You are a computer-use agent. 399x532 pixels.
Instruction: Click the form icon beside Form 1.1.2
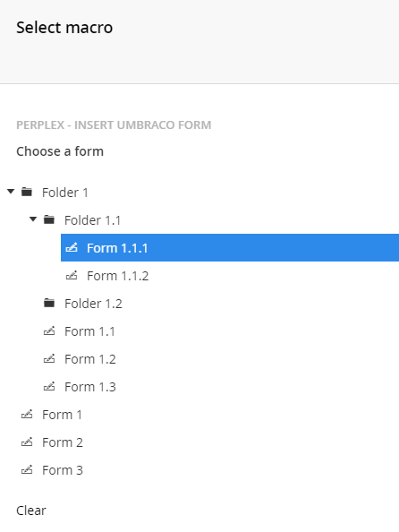tap(72, 276)
